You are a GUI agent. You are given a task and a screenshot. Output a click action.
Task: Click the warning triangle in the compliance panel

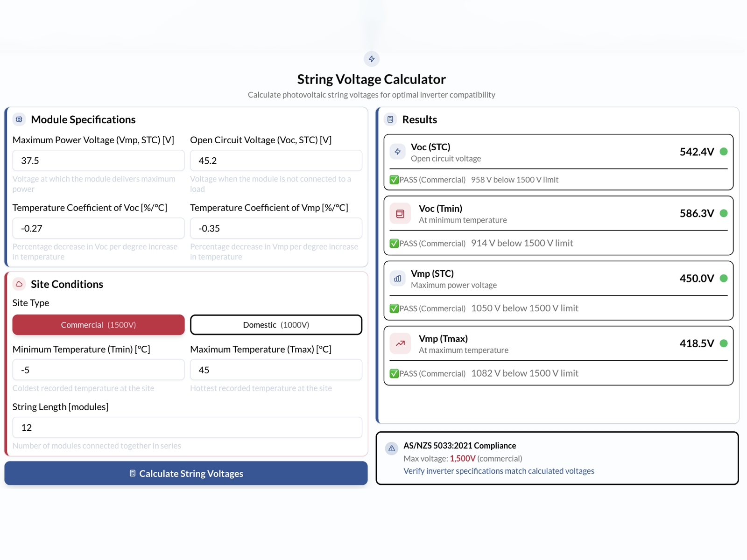point(391,448)
